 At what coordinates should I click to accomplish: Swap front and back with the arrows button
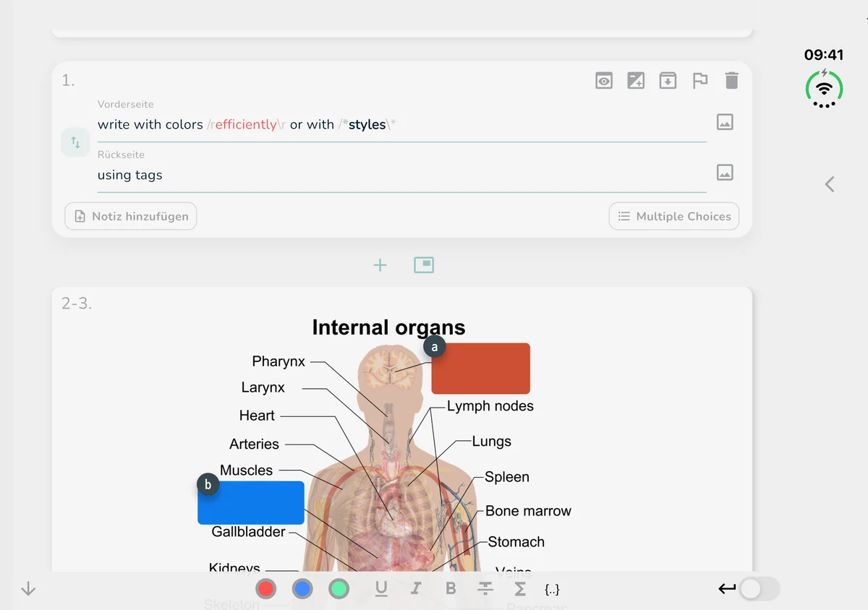75,142
